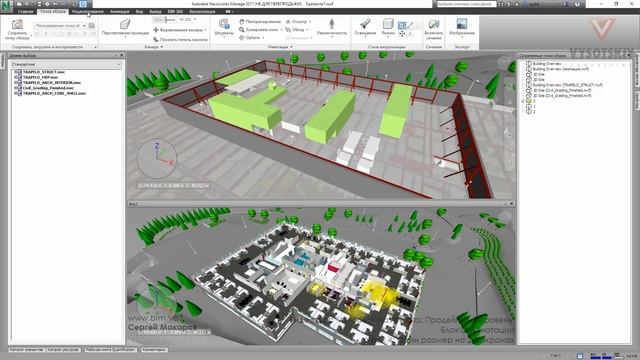Open the Comments bottom tab
Viewport: 640px width, 360px height.
pos(154,350)
